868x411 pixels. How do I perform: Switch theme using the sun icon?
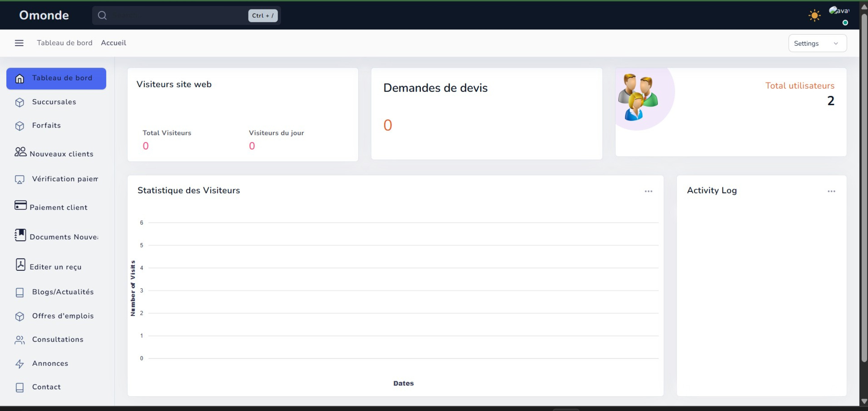click(x=814, y=15)
